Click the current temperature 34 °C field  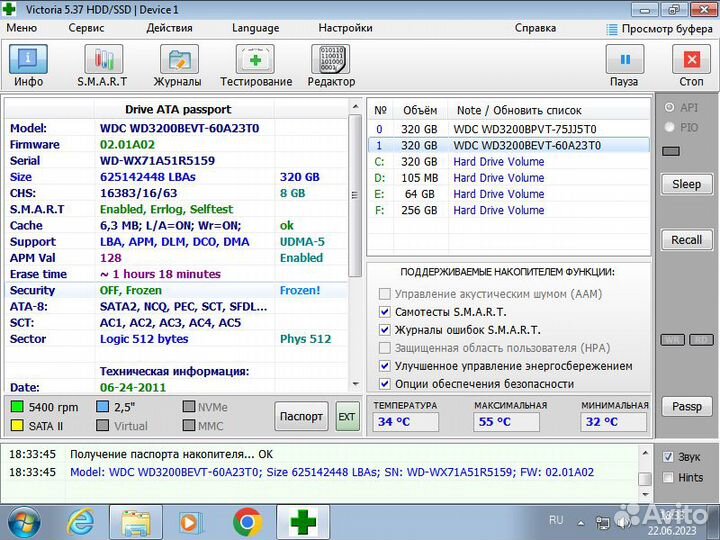pos(406,422)
